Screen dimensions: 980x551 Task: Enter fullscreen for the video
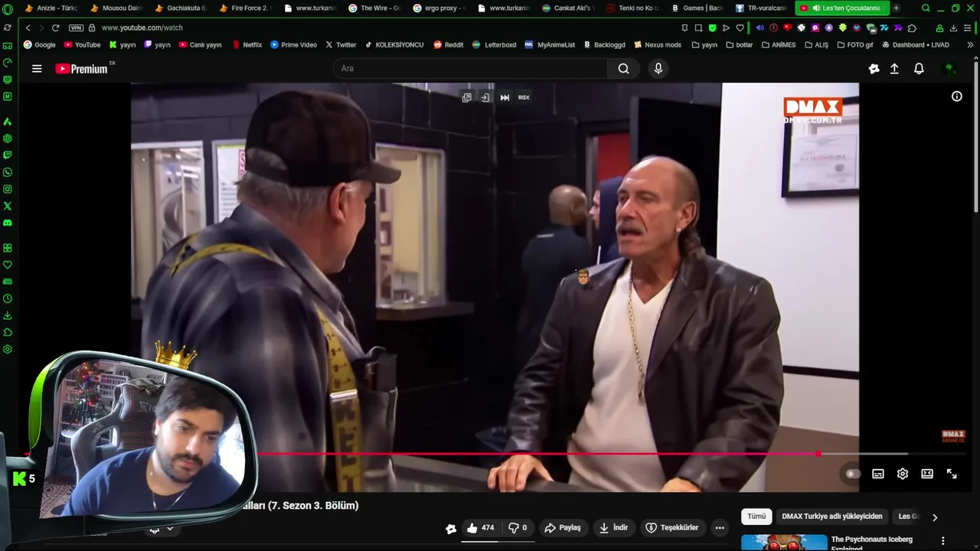tap(952, 474)
